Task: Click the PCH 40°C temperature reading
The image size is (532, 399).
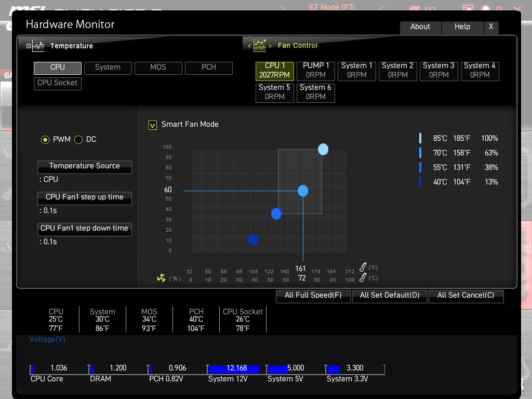Action: click(x=196, y=320)
